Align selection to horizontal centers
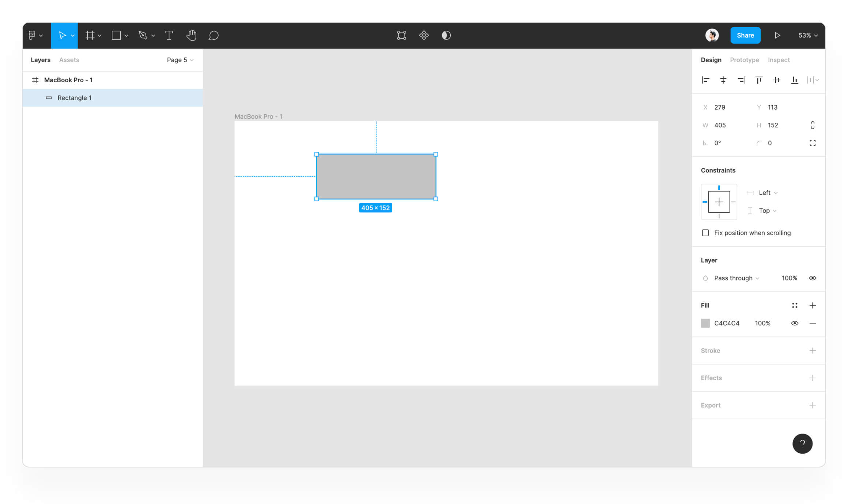Viewport: 848px width, 504px height. [x=723, y=80]
